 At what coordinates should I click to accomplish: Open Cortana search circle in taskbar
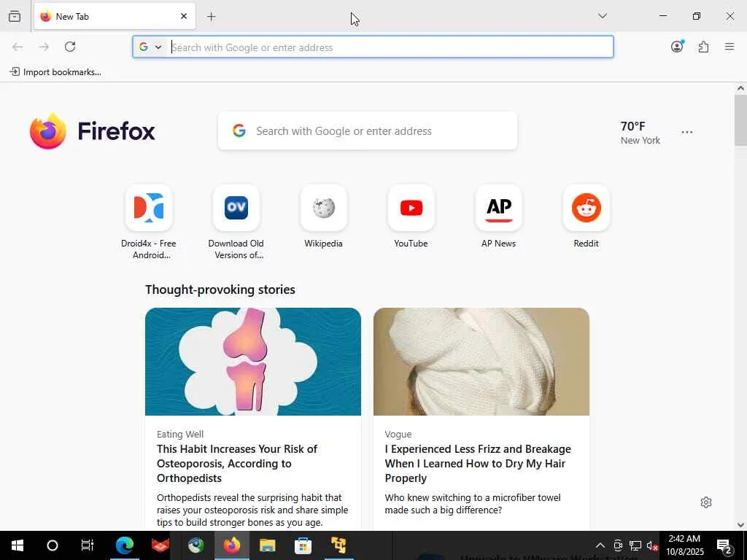pos(53,545)
